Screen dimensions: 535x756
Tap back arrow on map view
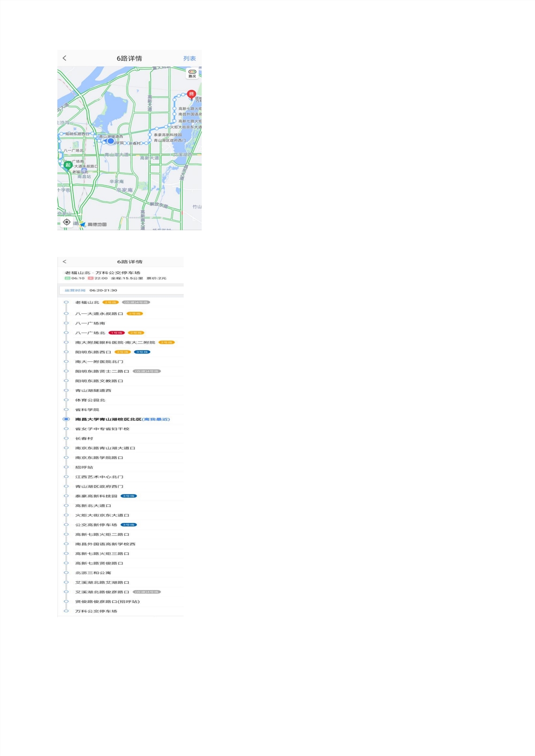pyautogui.click(x=65, y=58)
